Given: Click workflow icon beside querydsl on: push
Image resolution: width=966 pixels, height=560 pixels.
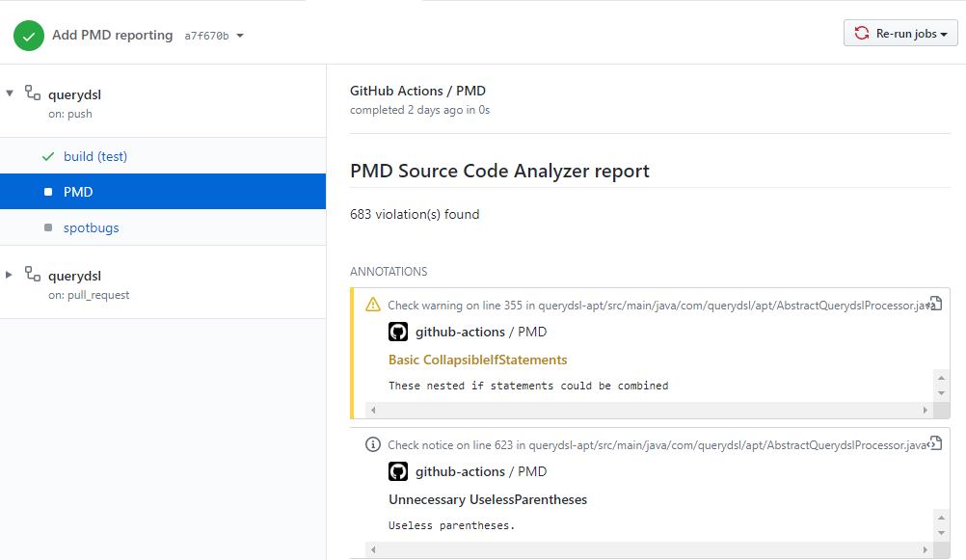Looking at the screenshot, I should (x=33, y=93).
